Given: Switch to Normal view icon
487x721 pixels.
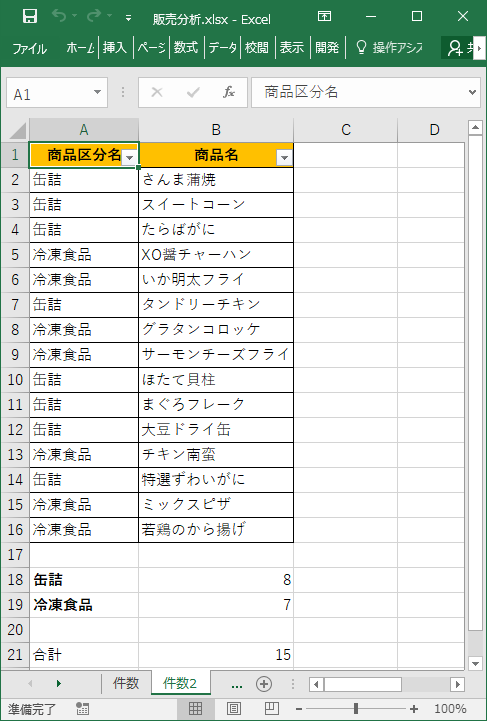Looking at the screenshot, I should [195, 709].
